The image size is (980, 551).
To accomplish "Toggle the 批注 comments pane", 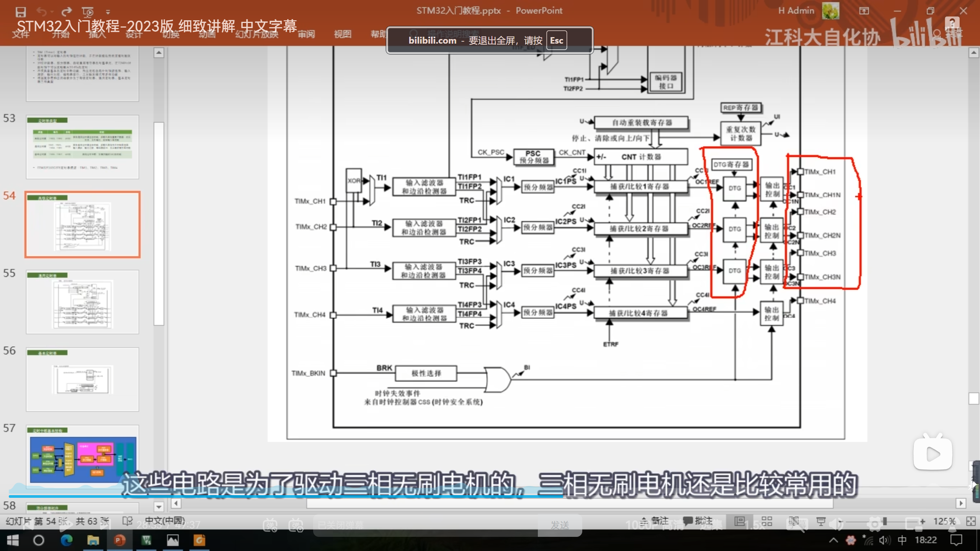I will pyautogui.click(x=698, y=521).
